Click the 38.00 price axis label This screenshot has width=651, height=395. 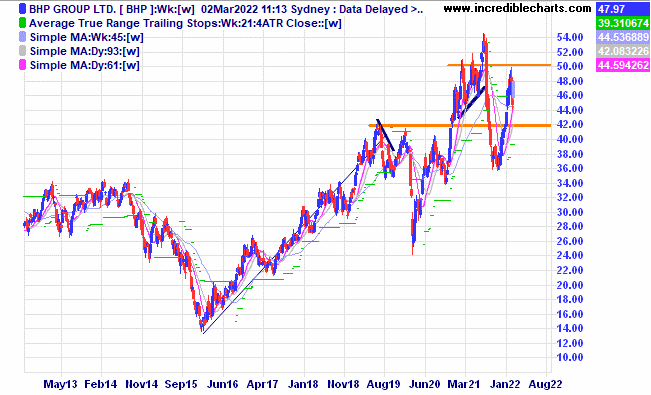(x=570, y=154)
